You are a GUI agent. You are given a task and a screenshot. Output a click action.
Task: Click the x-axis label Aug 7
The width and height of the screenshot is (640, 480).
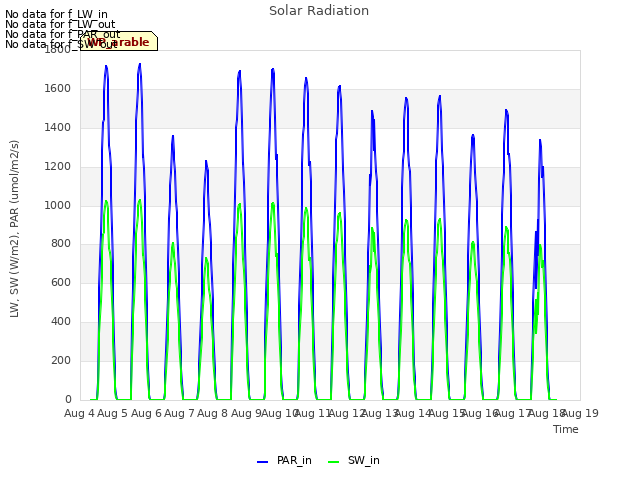(179, 413)
